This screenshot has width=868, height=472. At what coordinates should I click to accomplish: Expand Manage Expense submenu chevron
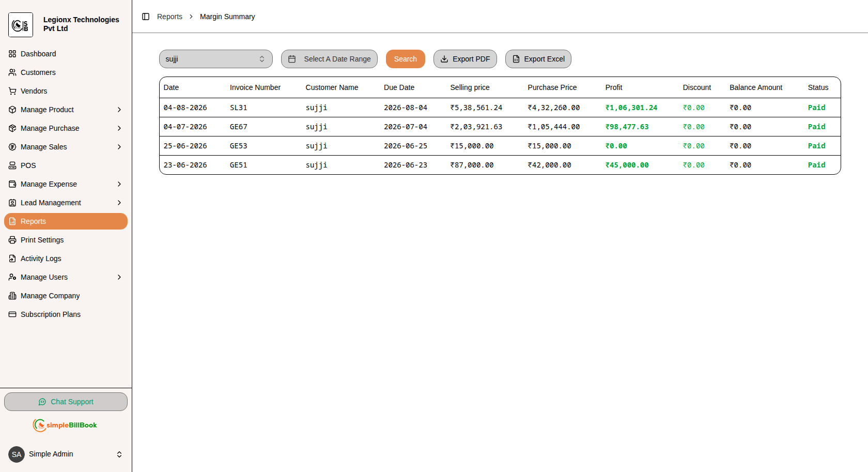tap(119, 184)
